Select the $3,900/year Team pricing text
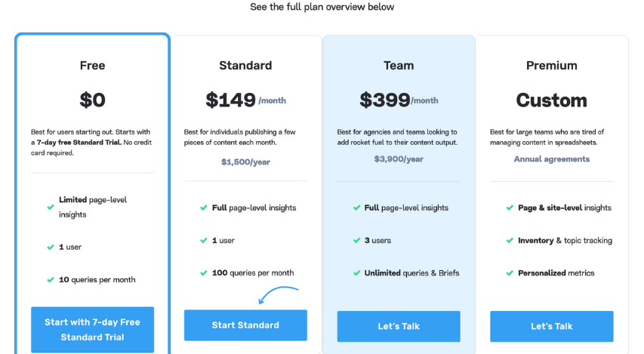Screen dimensions: 644x354 [399, 159]
